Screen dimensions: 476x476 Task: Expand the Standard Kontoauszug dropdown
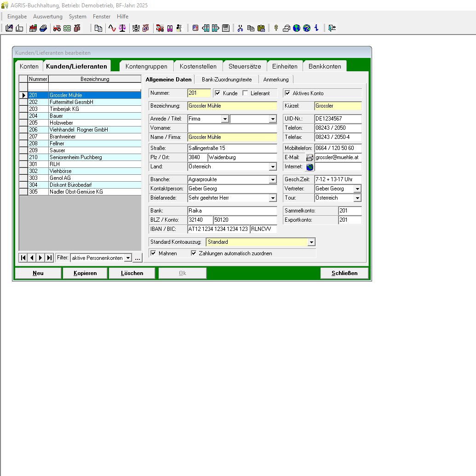point(311,242)
